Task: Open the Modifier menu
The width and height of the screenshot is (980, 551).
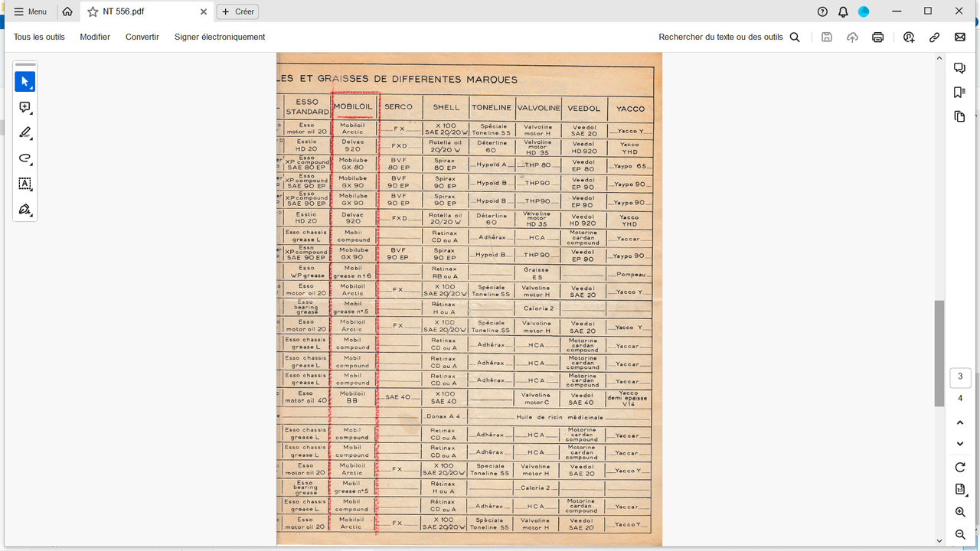Action: (95, 37)
